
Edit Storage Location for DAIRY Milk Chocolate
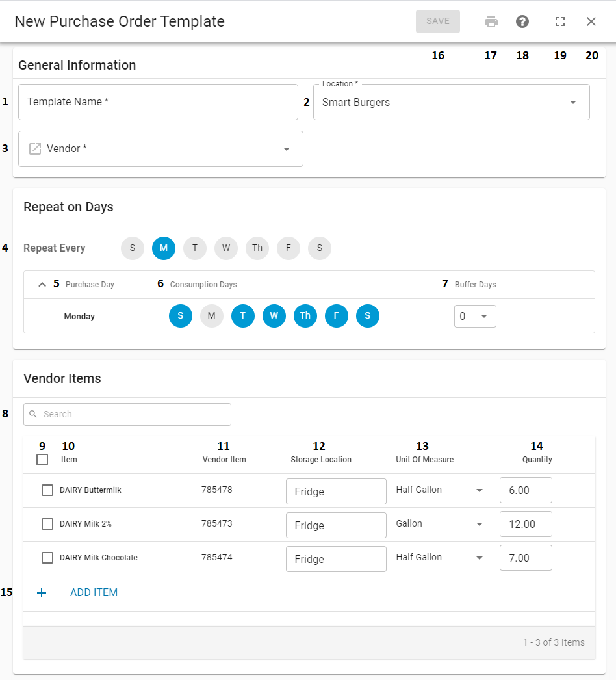click(336, 559)
